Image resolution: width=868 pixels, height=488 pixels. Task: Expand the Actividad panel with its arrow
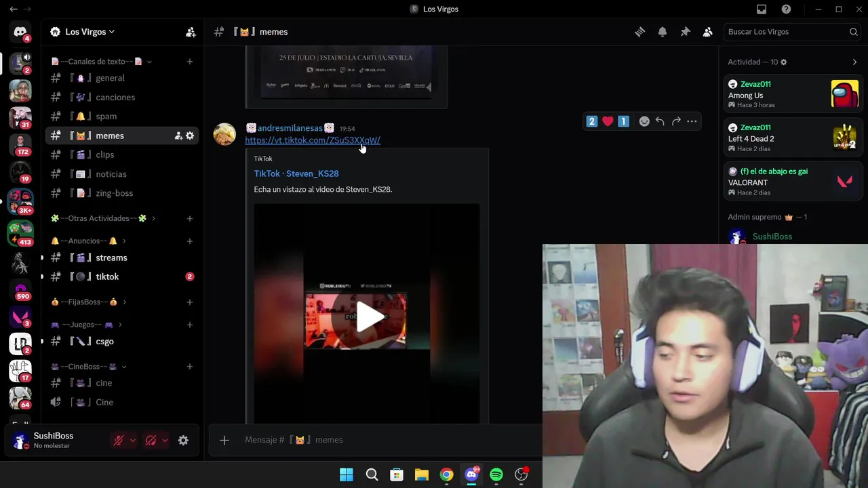click(854, 62)
